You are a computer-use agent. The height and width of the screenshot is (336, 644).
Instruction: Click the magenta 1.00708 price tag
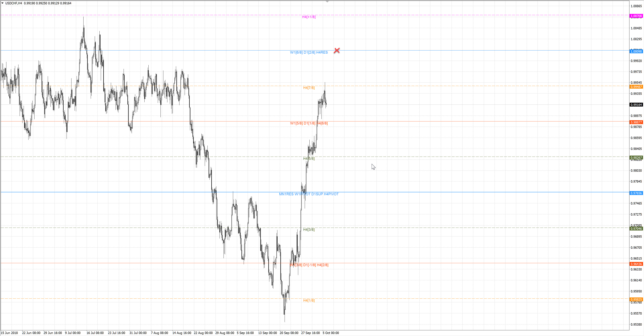coord(636,16)
